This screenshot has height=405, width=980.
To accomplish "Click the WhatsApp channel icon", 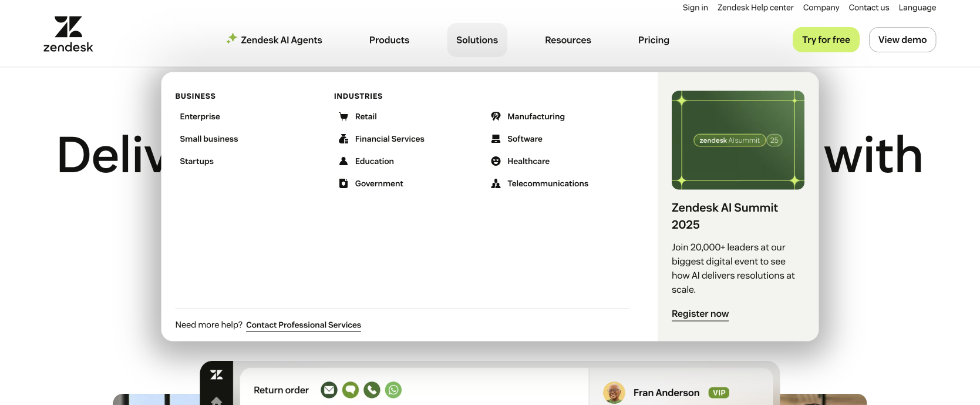I will [393, 390].
